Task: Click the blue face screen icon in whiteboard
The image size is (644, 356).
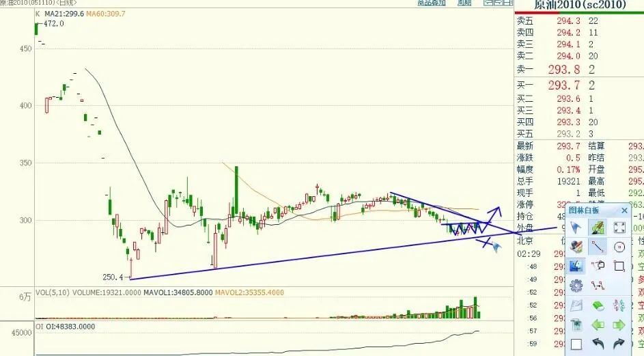Action: [576, 266]
